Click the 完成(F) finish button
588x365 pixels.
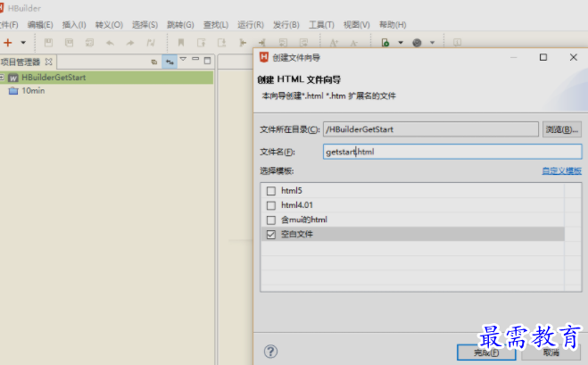(486, 353)
